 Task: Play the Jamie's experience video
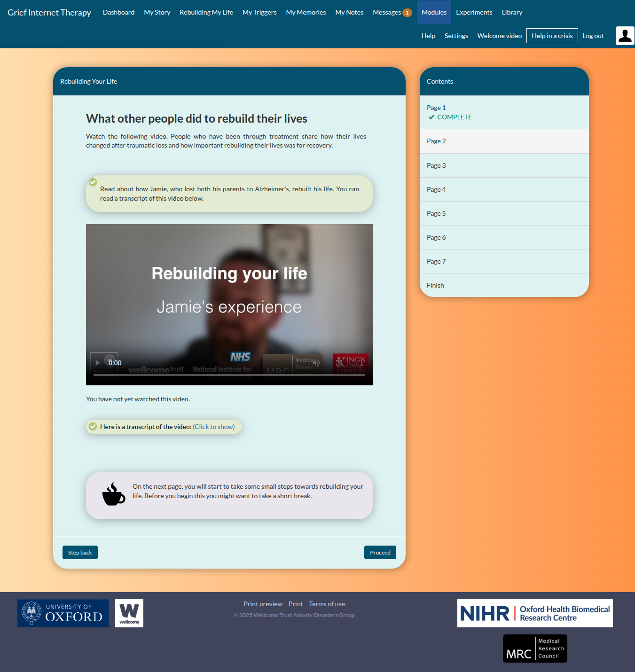(97, 363)
